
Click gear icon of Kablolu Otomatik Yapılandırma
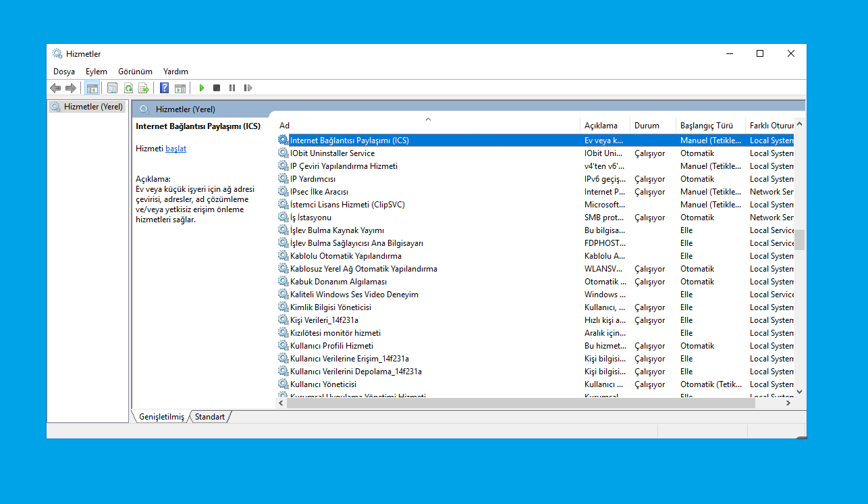click(283, 256)
